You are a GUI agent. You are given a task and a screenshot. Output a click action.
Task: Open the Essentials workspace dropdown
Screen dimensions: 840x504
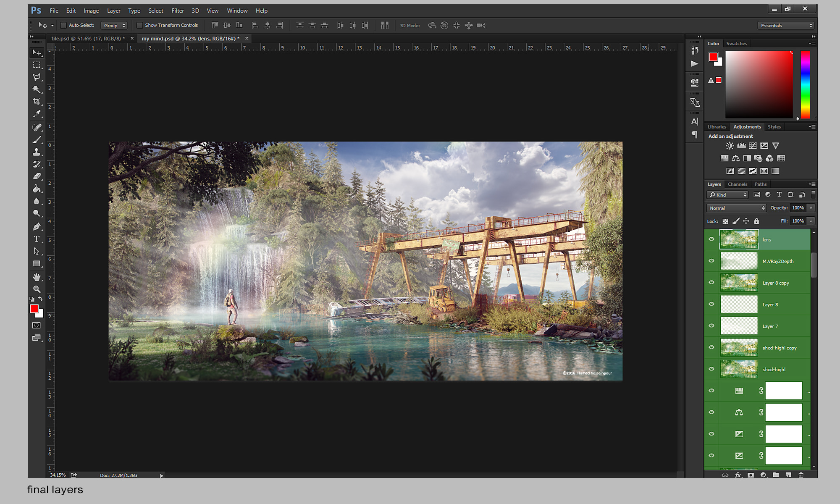(x=786, y=26)
